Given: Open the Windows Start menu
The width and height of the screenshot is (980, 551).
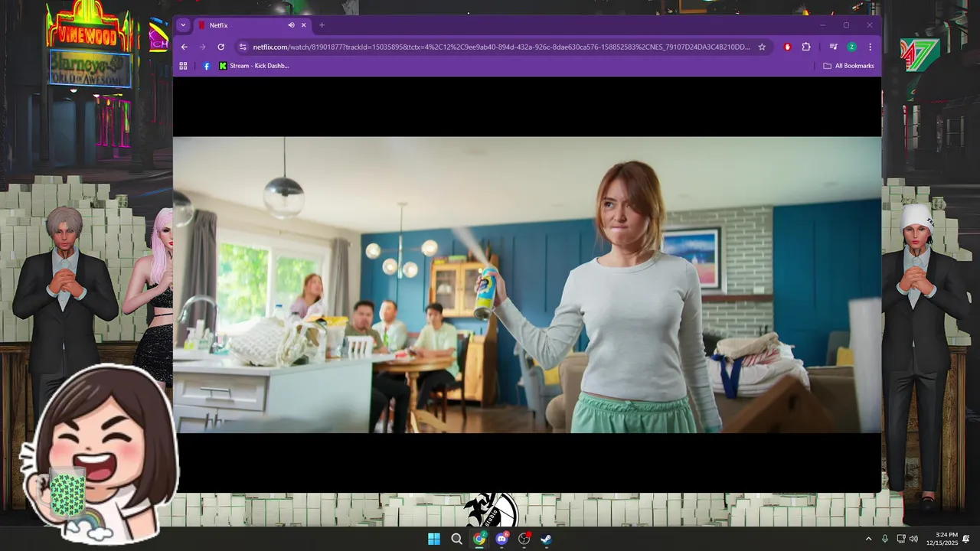Looking at the screenshot, I should point(434,539).
